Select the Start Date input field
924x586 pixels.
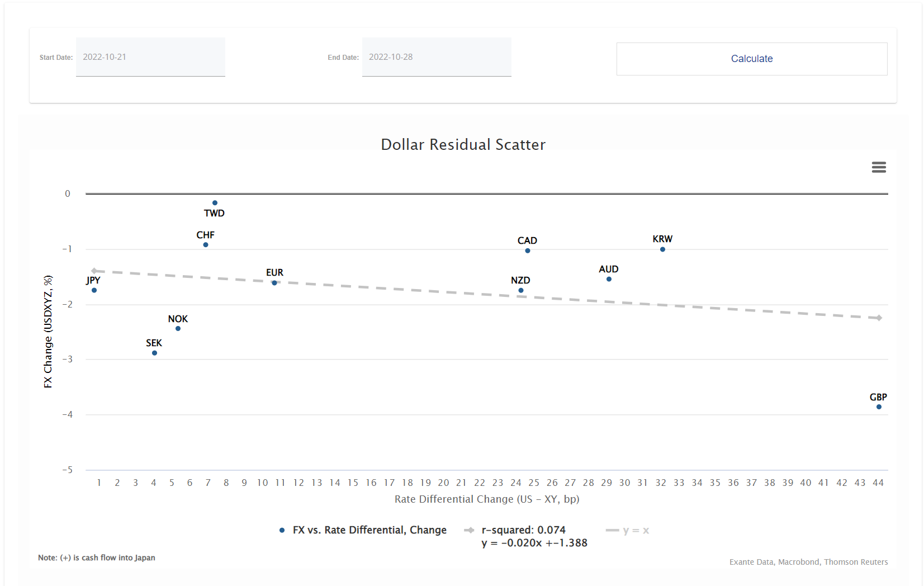[150, 56]
